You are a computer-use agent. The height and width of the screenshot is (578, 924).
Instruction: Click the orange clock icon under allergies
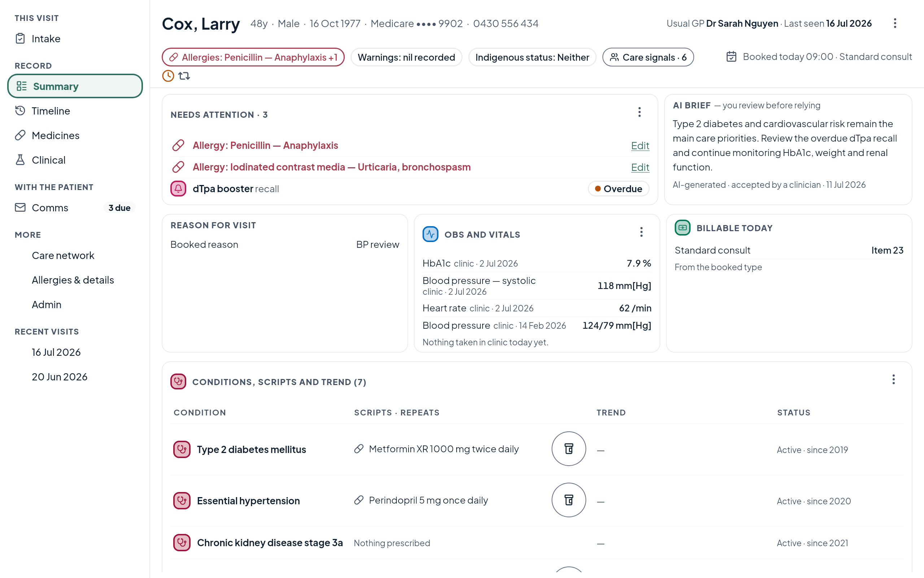168,76
